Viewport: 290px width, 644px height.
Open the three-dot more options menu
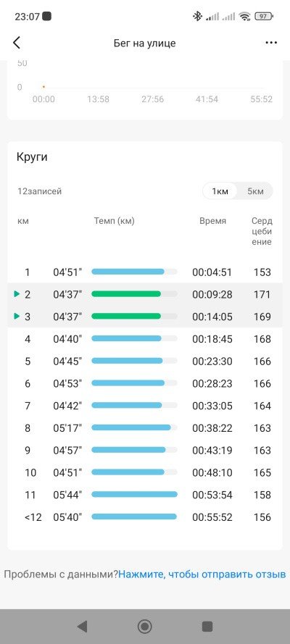271,43
